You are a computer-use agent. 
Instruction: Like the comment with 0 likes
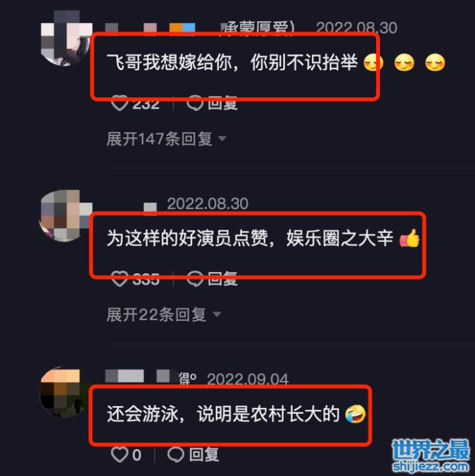[119, 454]
